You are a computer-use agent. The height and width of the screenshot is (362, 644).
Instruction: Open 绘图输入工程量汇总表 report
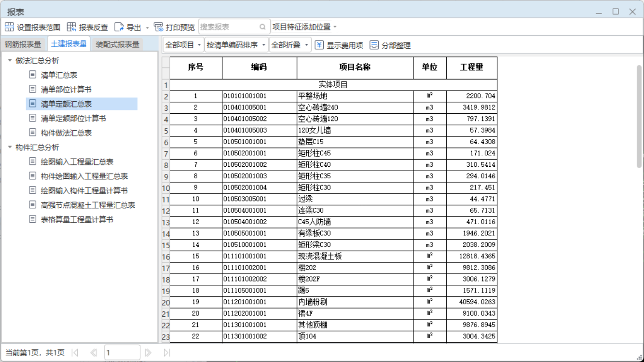[77, 161]
